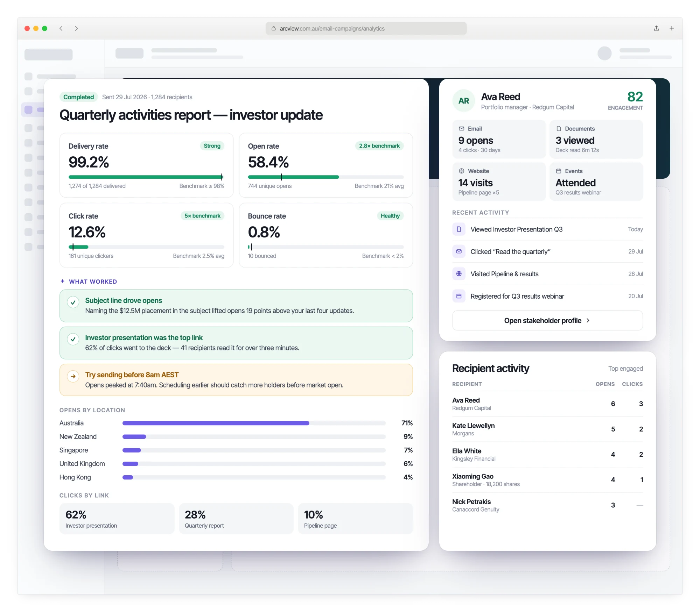Click the 5× benchmark badge
This screenshot has height=612, width=700.
202,216
